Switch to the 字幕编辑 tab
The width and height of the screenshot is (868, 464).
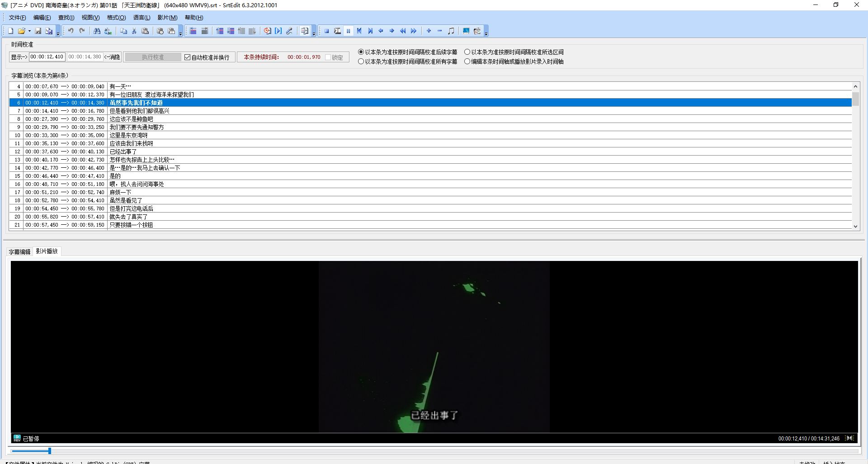[x=19, y=252]
